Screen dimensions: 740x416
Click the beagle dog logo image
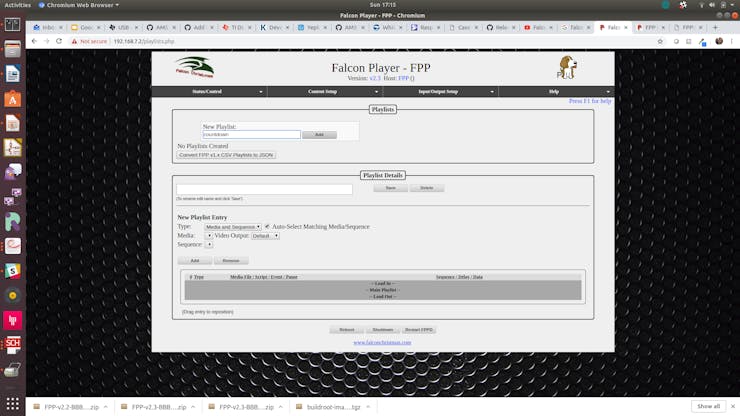click(x=566, y=67)
